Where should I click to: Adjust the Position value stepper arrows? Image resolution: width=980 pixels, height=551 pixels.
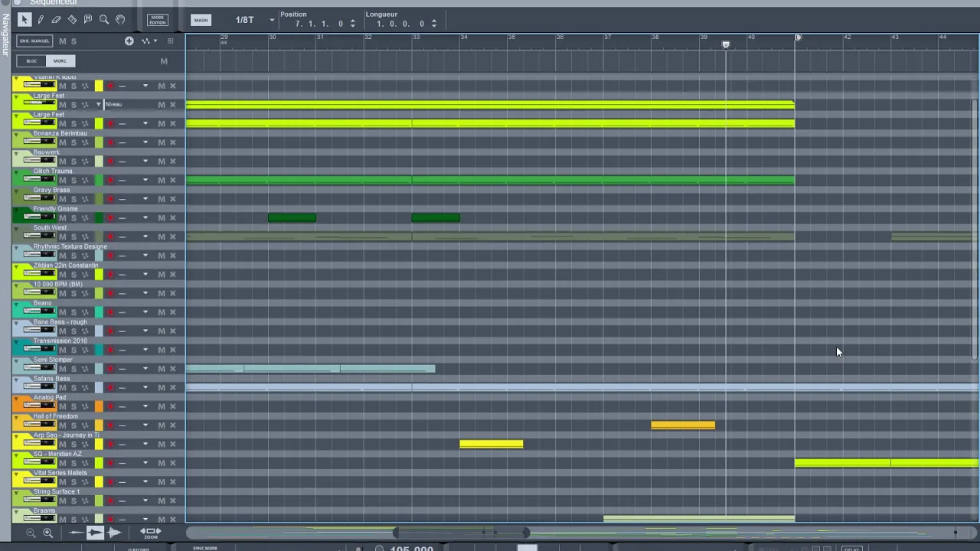click(352, 24)
